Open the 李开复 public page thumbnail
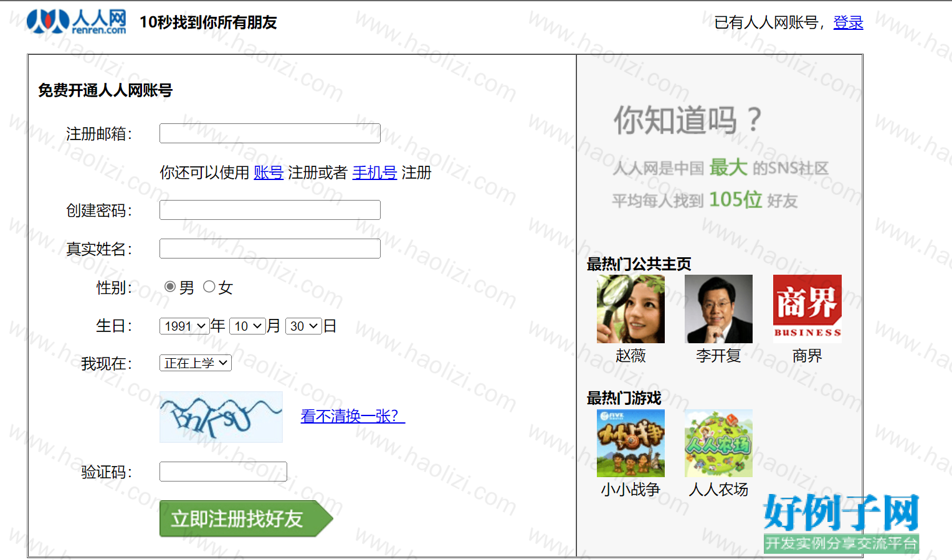This screenshot has height=560, width=952. [718, 309]
